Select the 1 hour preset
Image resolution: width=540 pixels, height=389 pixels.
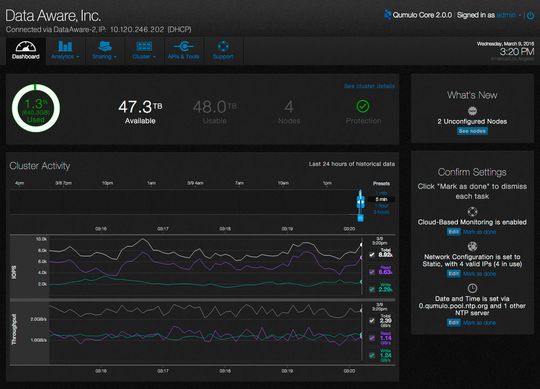click(x=381, y=206)
